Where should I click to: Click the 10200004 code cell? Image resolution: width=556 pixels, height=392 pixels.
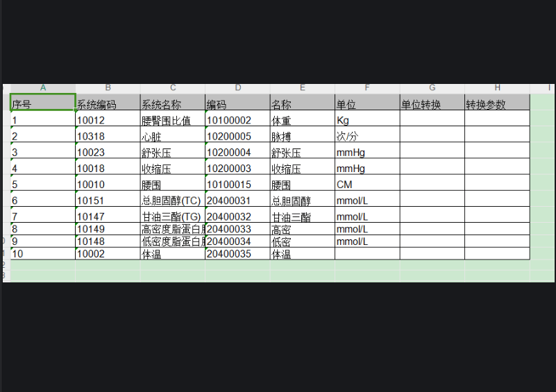237,153
